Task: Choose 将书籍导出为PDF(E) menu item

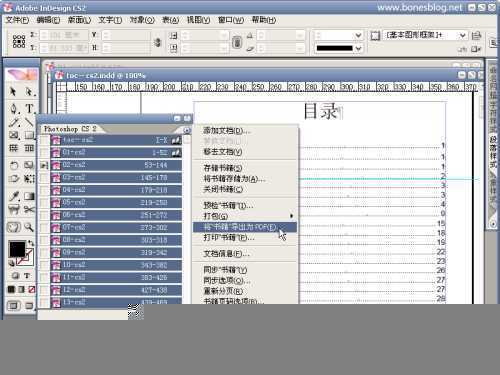Action: point(245,227)
